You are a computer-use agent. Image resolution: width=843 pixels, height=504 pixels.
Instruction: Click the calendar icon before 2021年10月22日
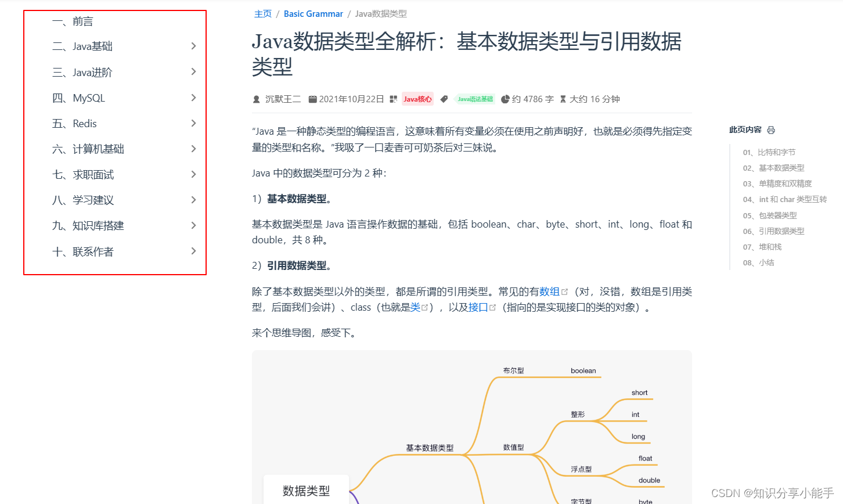312,99
